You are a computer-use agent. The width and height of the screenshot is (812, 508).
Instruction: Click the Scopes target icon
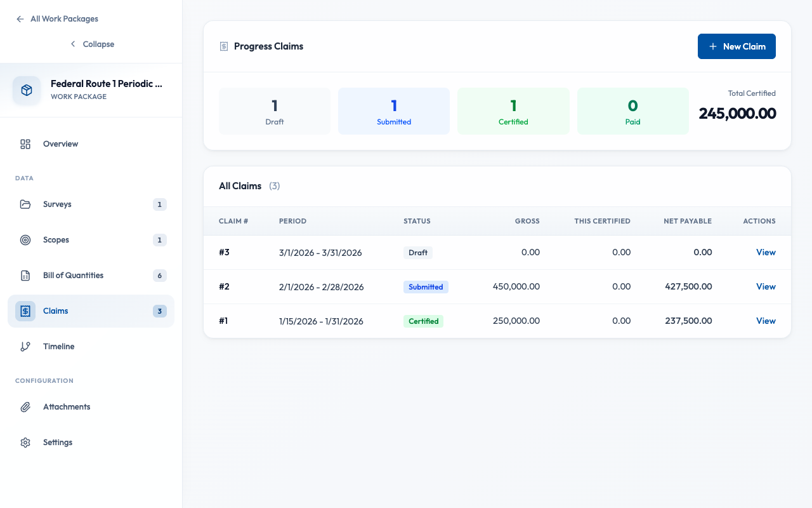(25, 240)
